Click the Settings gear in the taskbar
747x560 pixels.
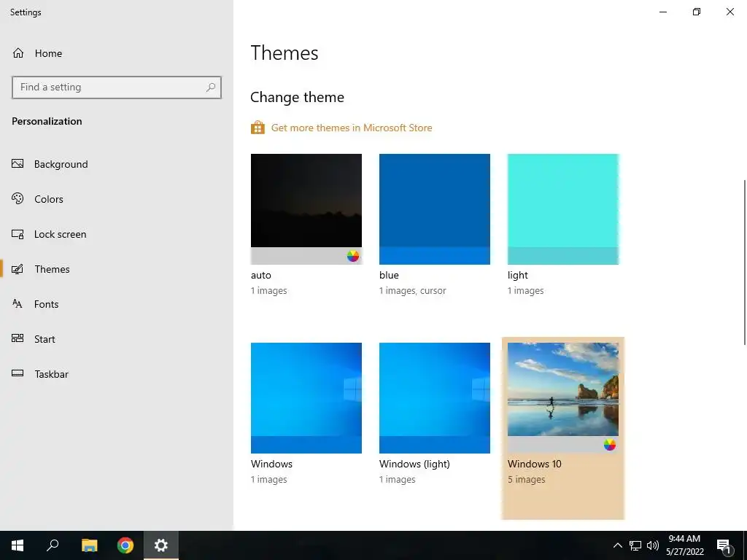(x=161, y=545)
